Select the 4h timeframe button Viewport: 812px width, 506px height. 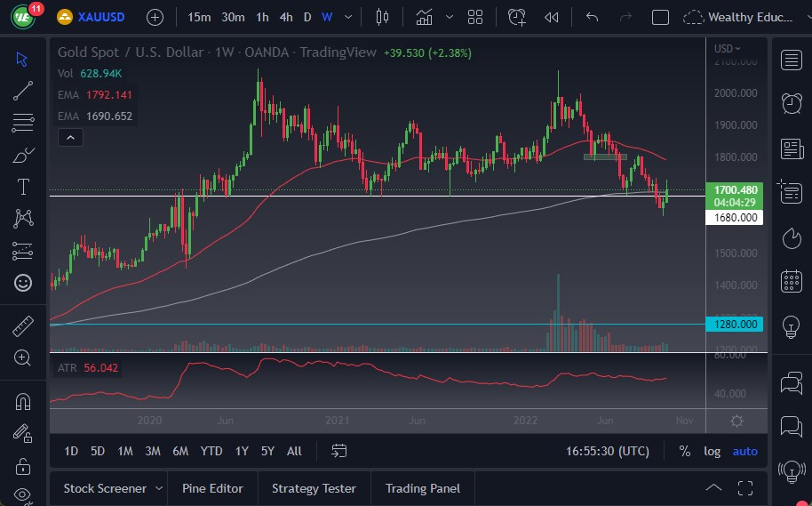(x=285, y=17)
